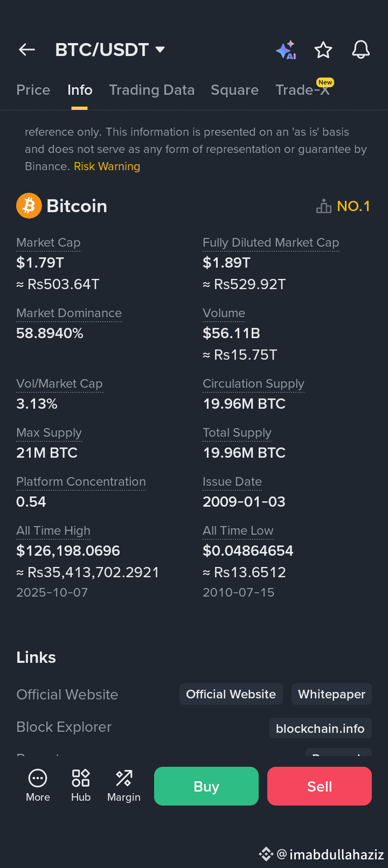Open the More options icon
The image size is (388, 868).
(38, 778)
